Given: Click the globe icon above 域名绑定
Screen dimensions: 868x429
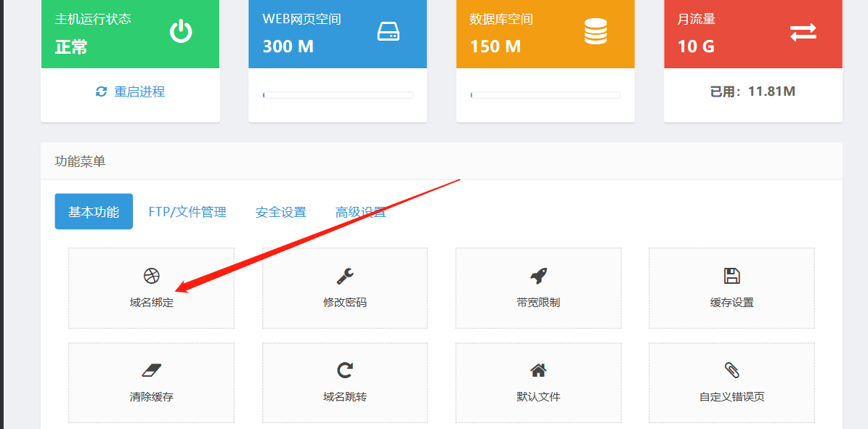Looking at the screenshot, I should point(151,275).
